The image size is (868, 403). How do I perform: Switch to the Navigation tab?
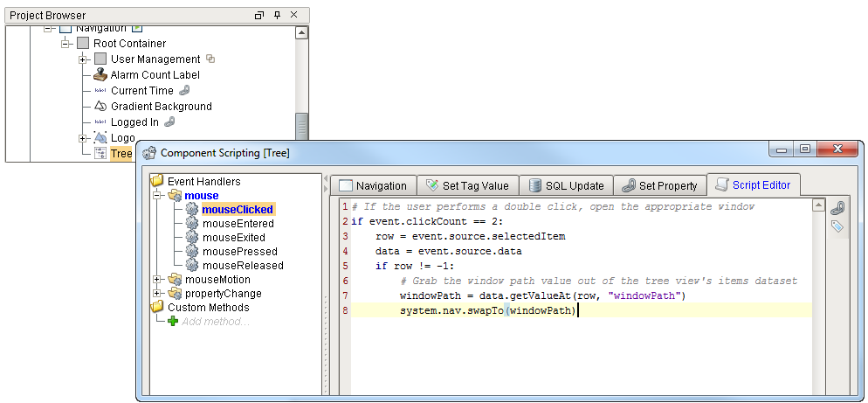tap(372, 185)
